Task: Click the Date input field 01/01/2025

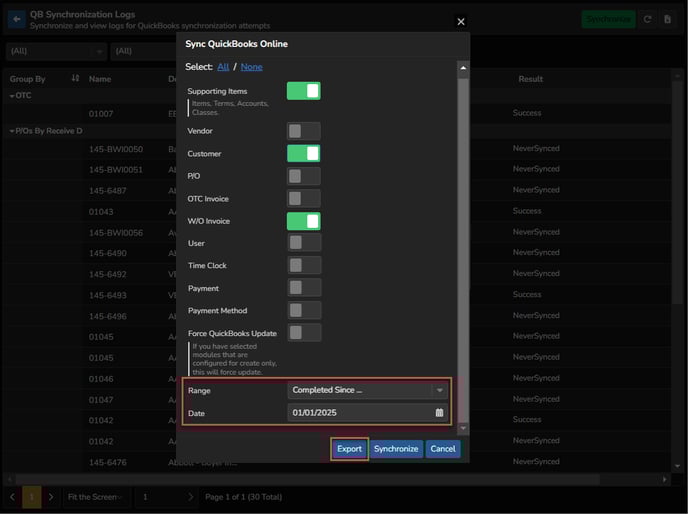Action: [x=368, y=413]
